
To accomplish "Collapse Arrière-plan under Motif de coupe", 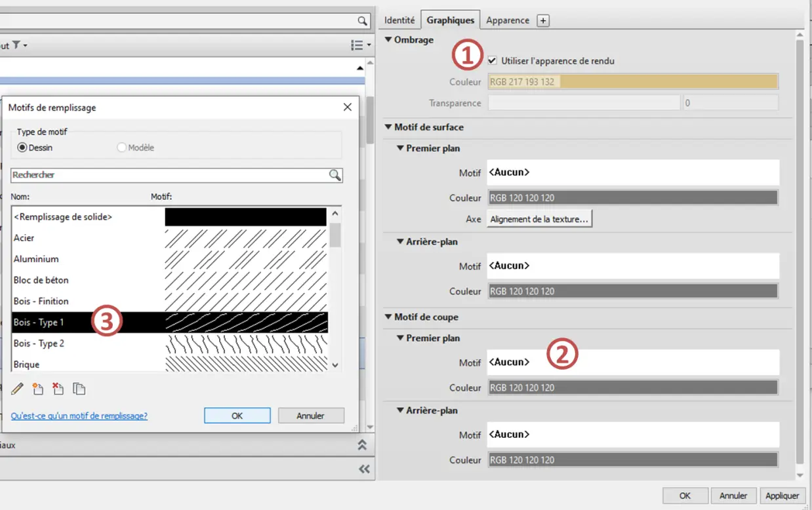I will pos(400,410).
